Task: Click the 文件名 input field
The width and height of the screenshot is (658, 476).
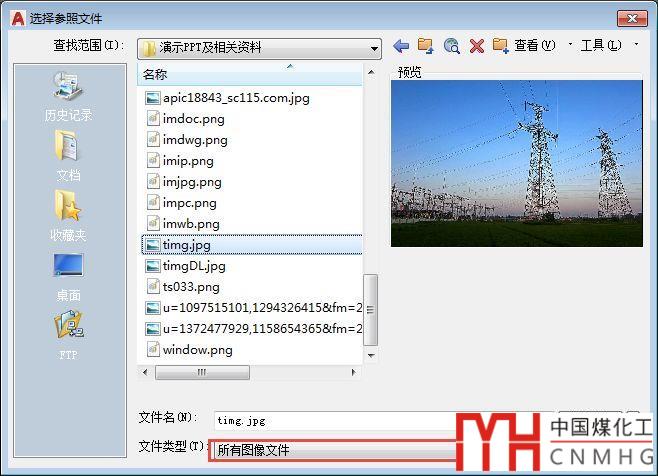Action: point(335,421)
